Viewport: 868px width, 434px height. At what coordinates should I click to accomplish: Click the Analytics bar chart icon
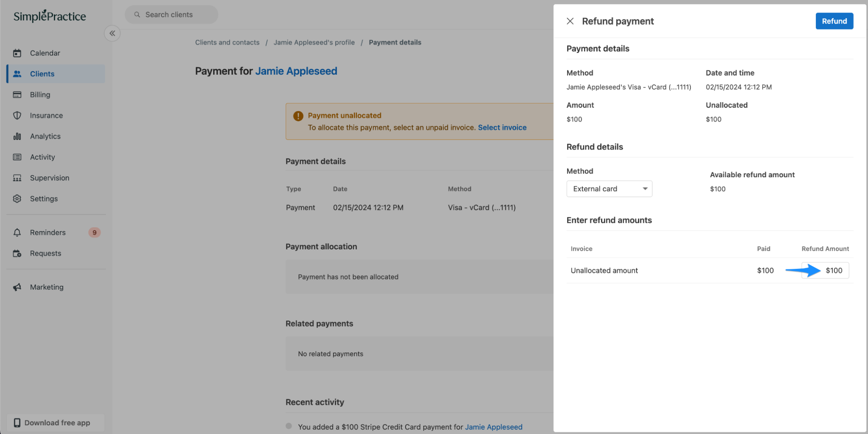point(17,136)
